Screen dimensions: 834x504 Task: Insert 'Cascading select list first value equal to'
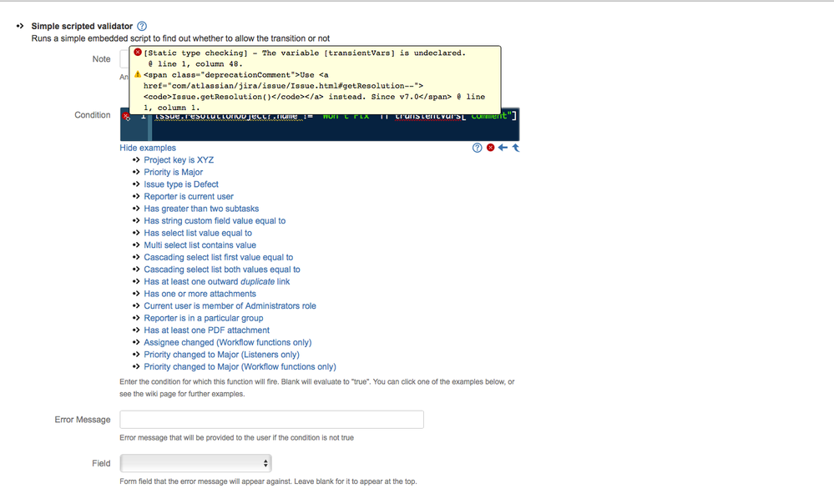218,257
